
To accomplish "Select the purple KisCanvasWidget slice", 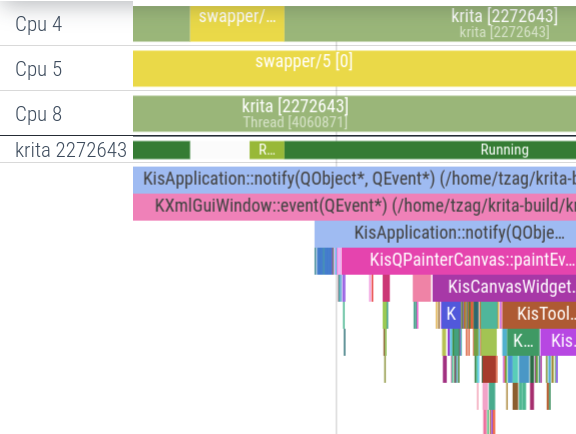I will tap(504, 288).
